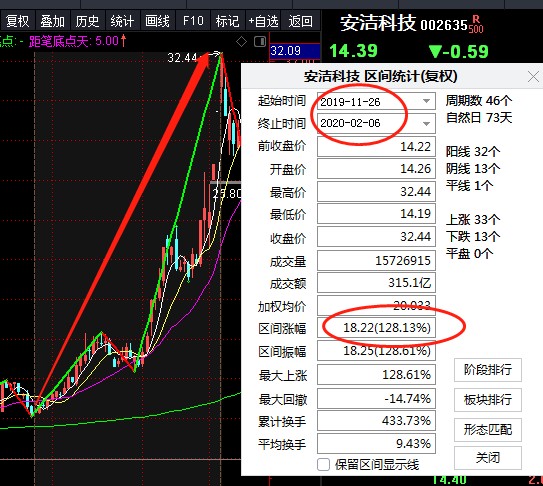Select 标记 in the toolbar
This screenshot has width=543, height=486.
tap(228, 21)
